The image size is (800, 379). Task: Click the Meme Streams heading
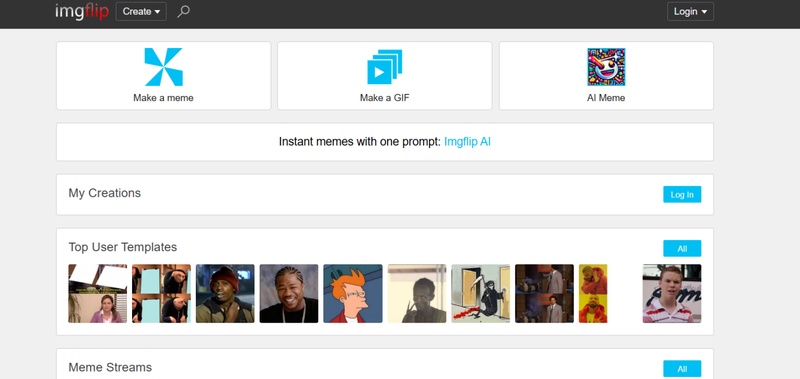point(110,367)
